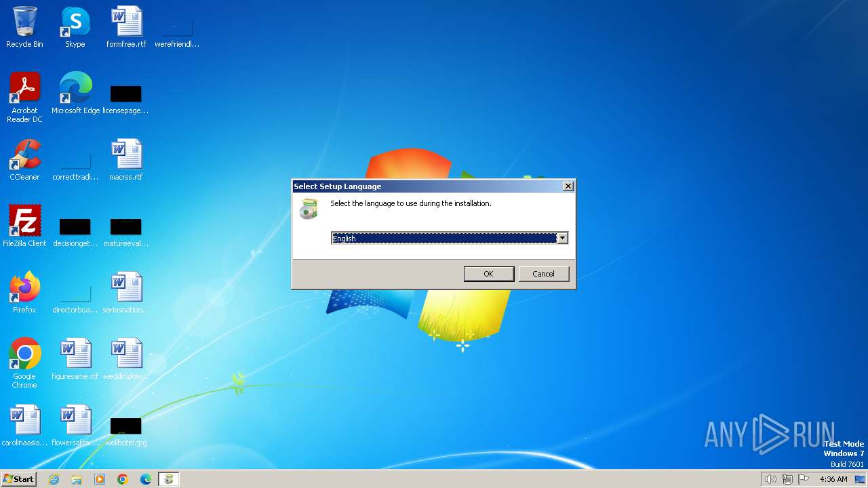Select the directorboa... desktop file
The height and width of the screenshot is (488, 868).
point(75,299)
